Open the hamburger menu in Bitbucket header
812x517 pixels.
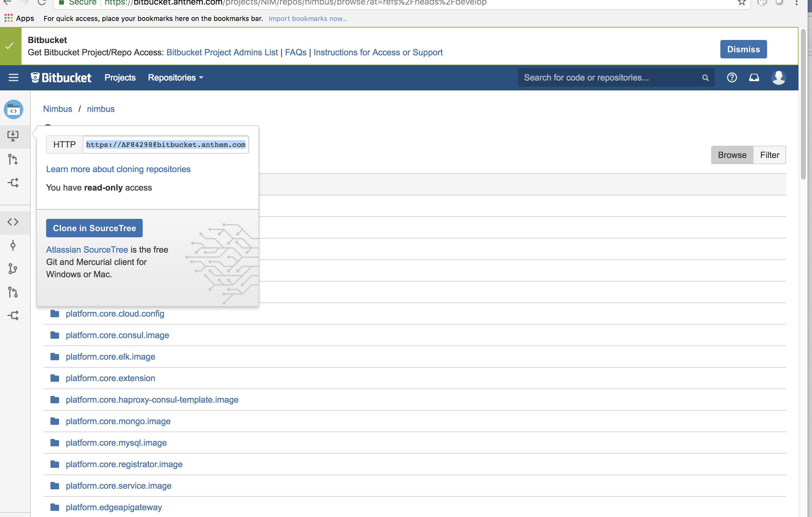point(13,77)
